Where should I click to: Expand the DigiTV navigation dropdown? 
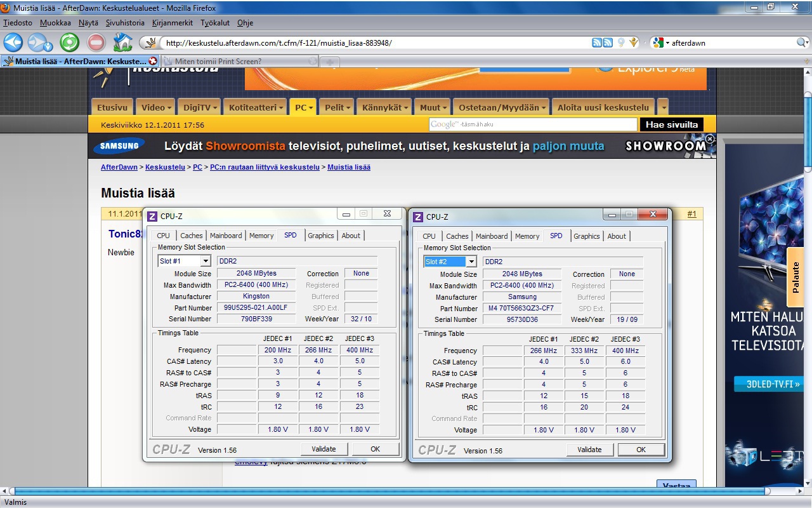216,108
